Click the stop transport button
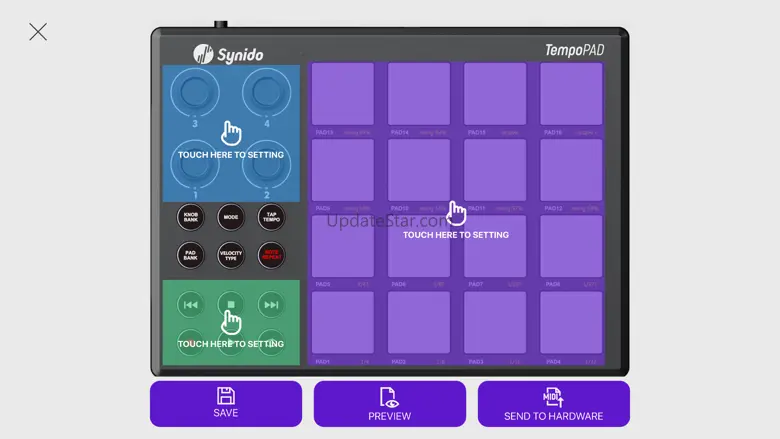Screen dimensions: 780x439 coord(231,305)
